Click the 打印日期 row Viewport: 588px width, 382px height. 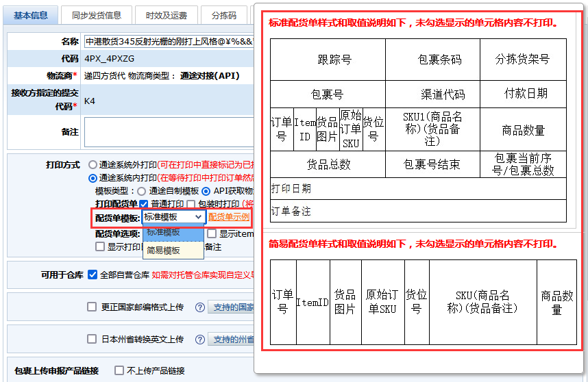pos(418,189)
